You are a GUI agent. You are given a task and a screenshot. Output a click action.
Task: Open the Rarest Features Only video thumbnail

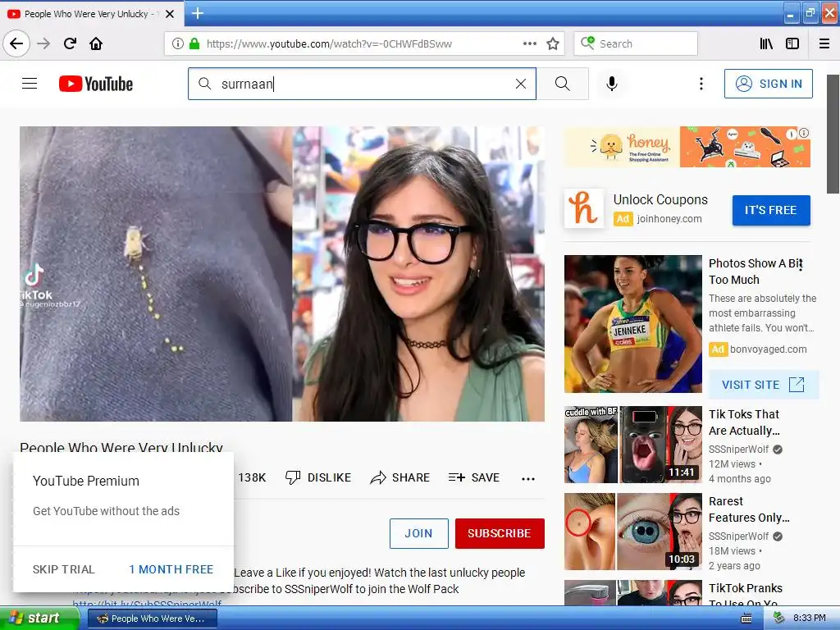tap(633, 532)
